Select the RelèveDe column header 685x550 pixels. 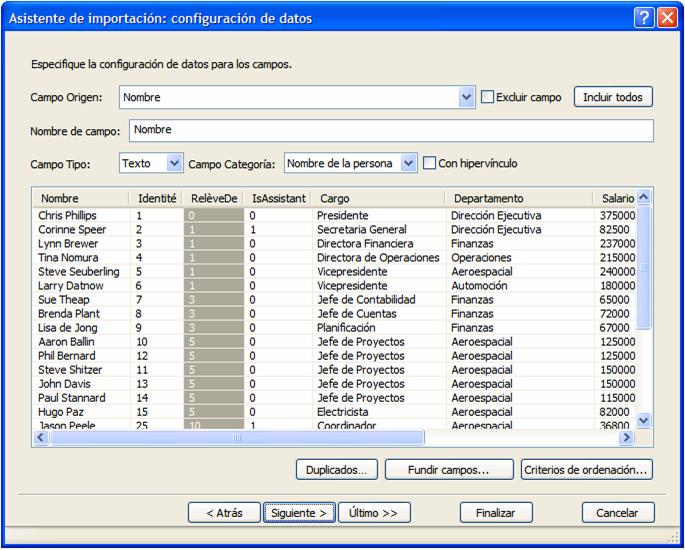214,198
